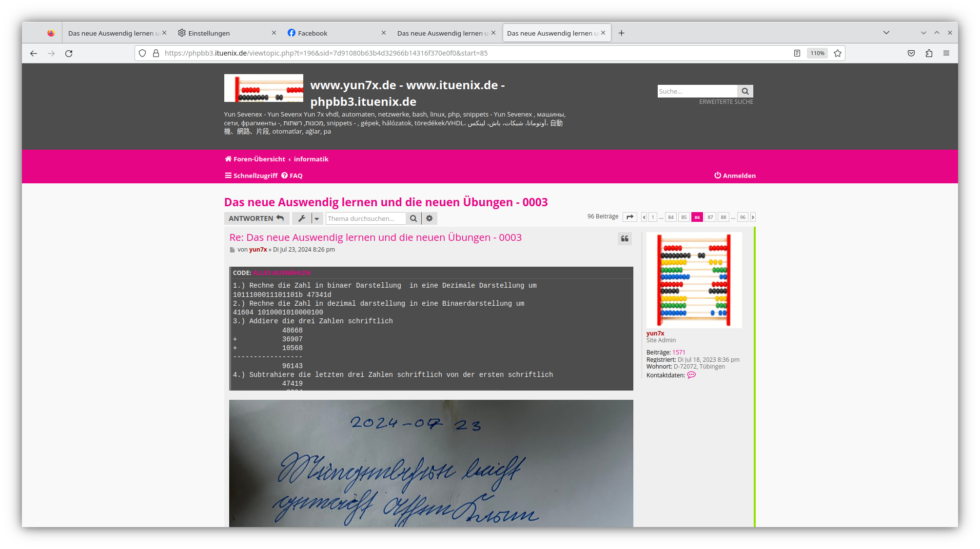Open the dropdown arrow beside the wrench tool

coord(316,218)
